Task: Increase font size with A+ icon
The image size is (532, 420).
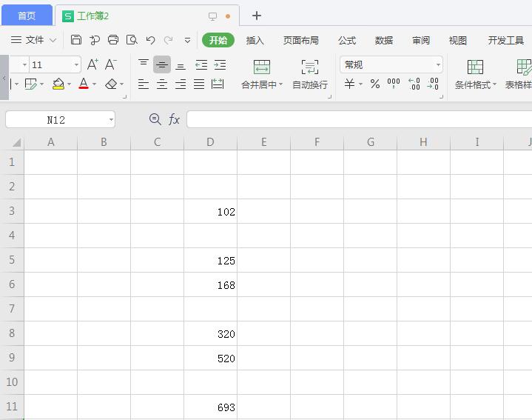Action: tap(92, 64)
